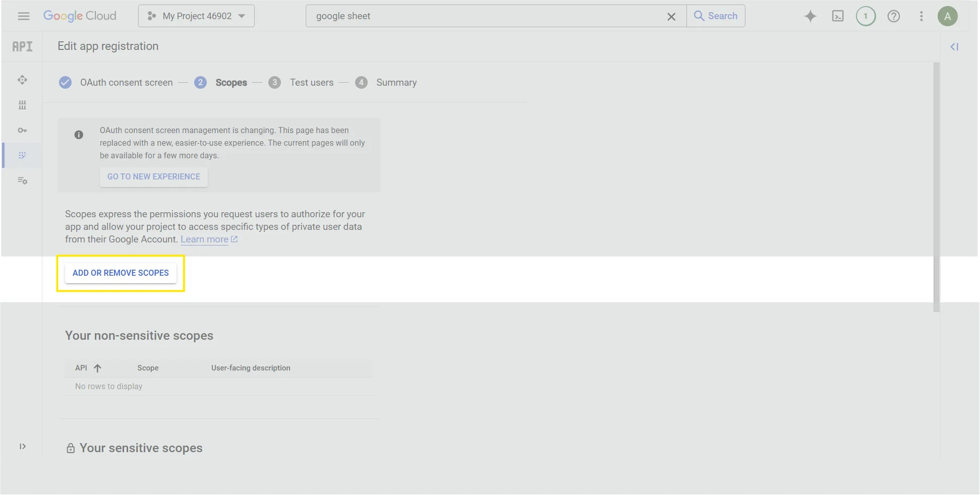Open the Library sidebar icon

22,105
